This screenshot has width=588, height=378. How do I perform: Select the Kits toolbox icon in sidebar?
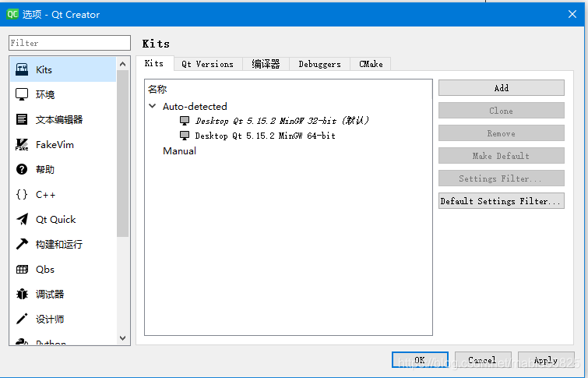click(22, 69)
